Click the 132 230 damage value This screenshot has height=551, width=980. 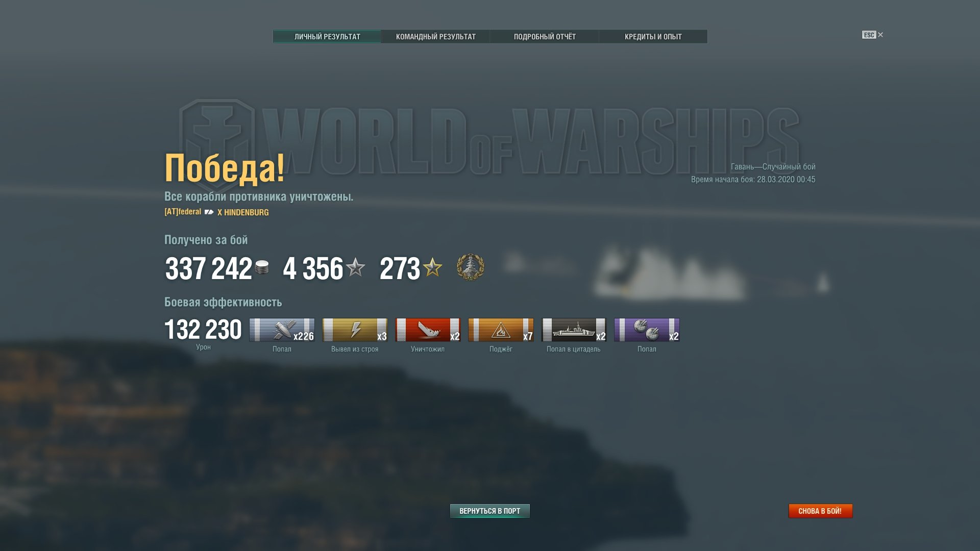(203, 330)
